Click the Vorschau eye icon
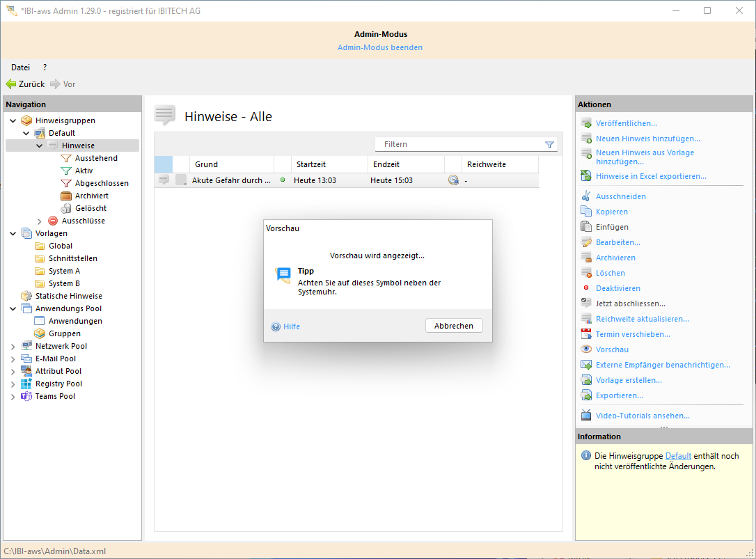Viewport: 756px width, 559px height. pos(585,349)
